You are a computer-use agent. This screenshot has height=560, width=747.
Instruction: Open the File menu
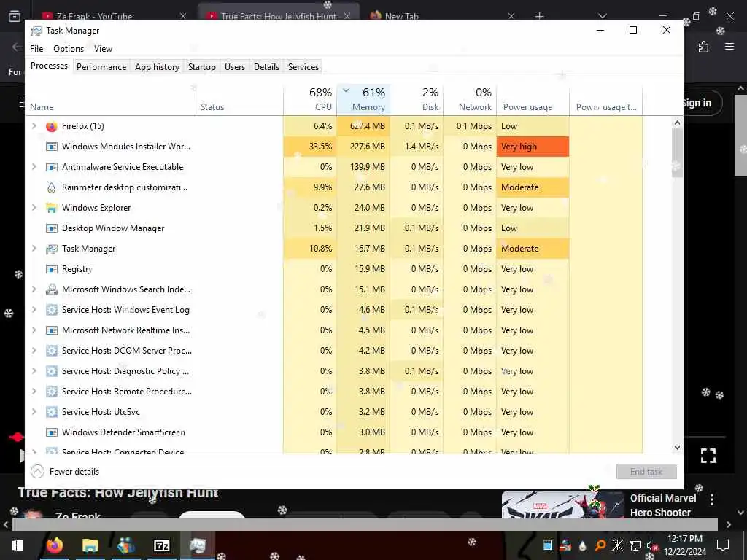[x=36, y=49]
